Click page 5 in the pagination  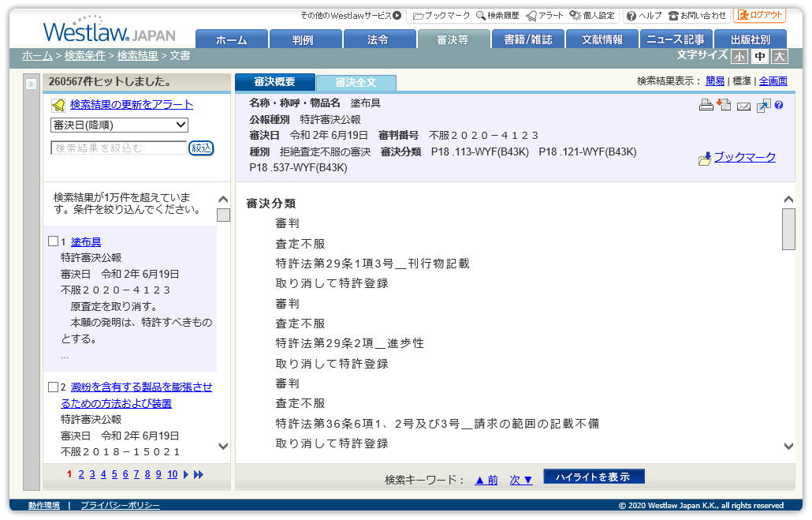(x=116, y=474)
